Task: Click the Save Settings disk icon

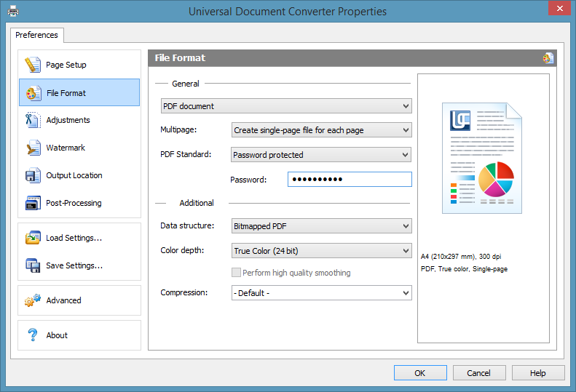Action: [33, 265]
